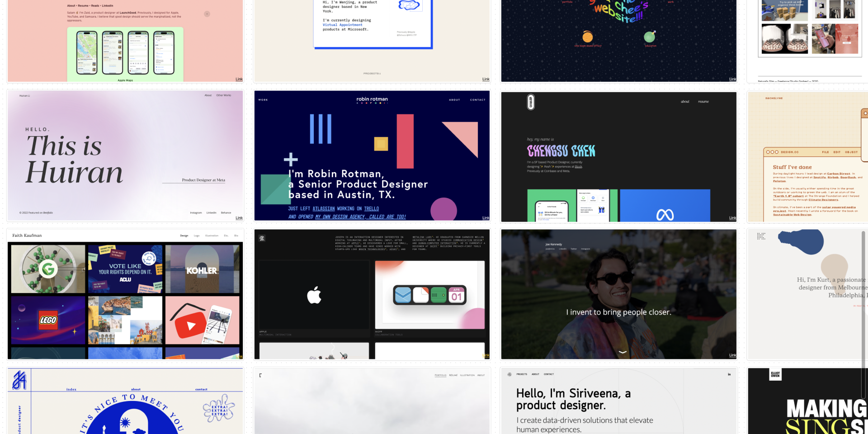Click the LEGO project thumbnail
Screen dimensions: 868x434
point(48,320)
